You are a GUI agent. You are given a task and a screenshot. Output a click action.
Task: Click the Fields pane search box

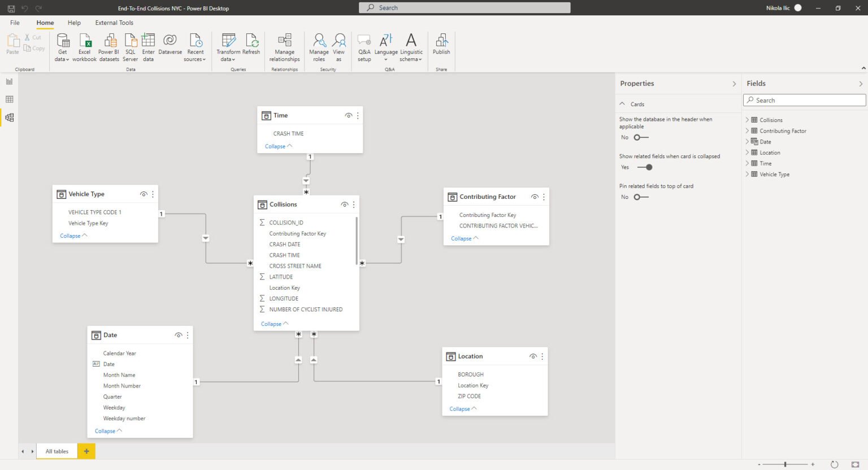804,100
